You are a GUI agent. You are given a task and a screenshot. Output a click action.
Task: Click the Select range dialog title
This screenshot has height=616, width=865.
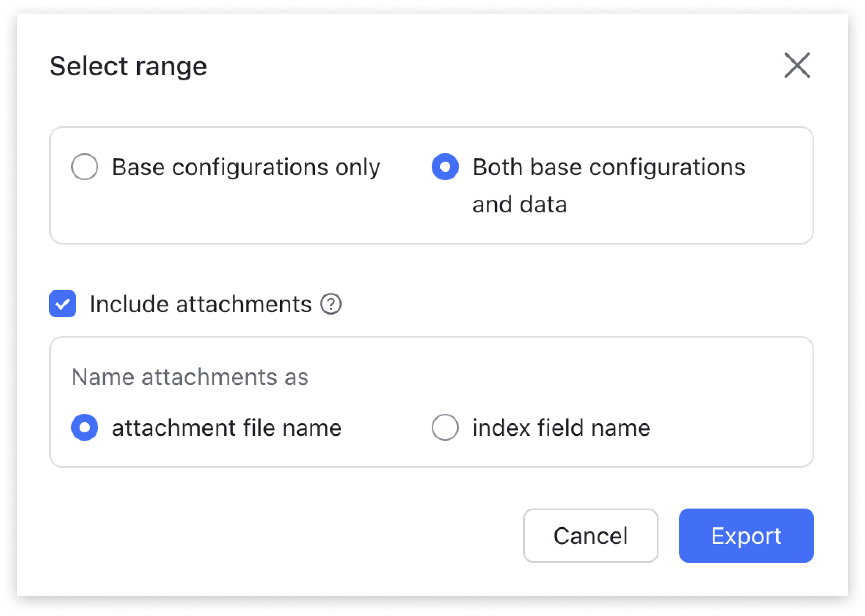(x=128, y=66)
